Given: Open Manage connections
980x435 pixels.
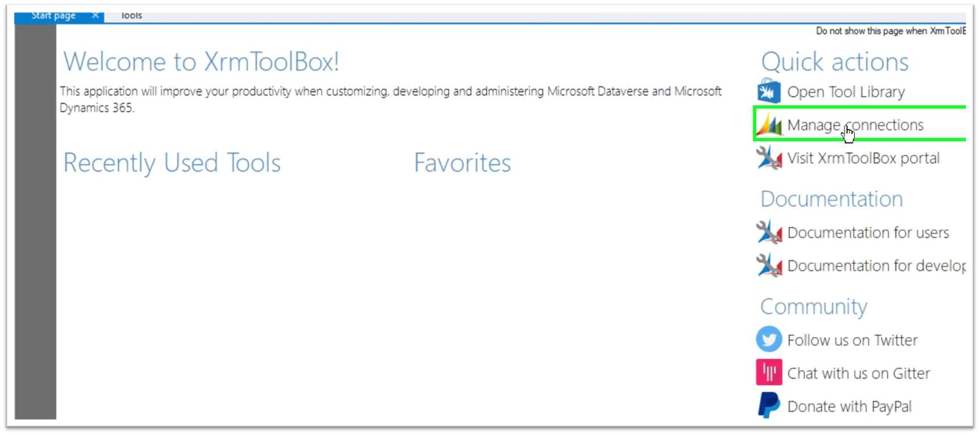Looking at the screenshot, I should (x=855, y=125).
